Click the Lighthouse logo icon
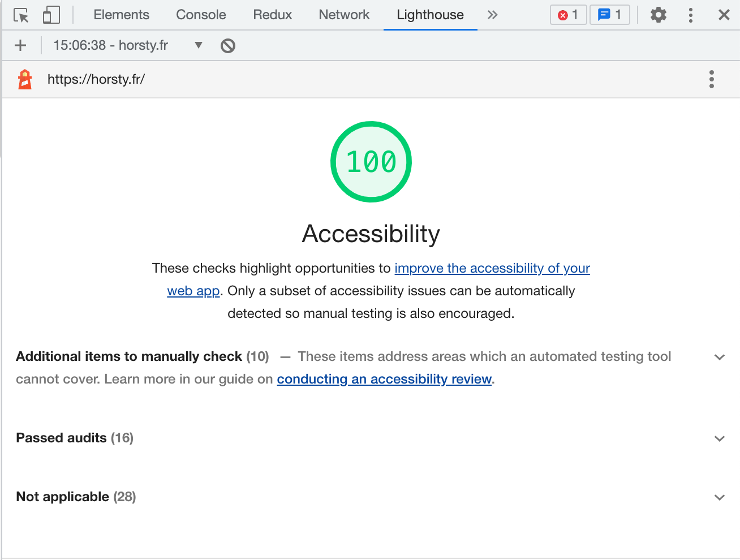 coord(25,79)
